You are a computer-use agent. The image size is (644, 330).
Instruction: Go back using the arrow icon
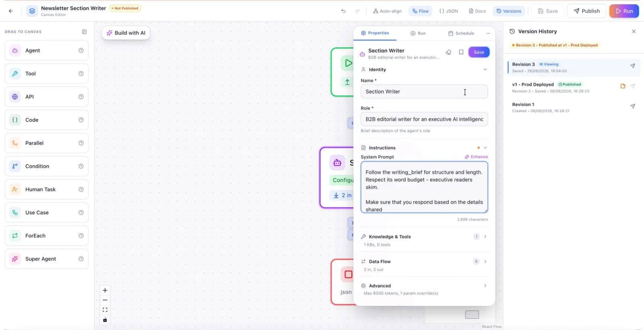pos(11,11)
